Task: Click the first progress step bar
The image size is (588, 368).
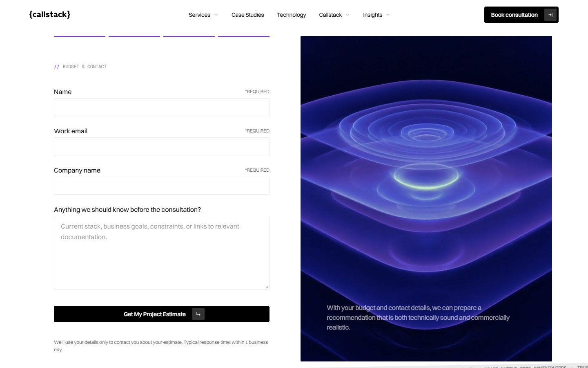Action: [x=80, y=36]
